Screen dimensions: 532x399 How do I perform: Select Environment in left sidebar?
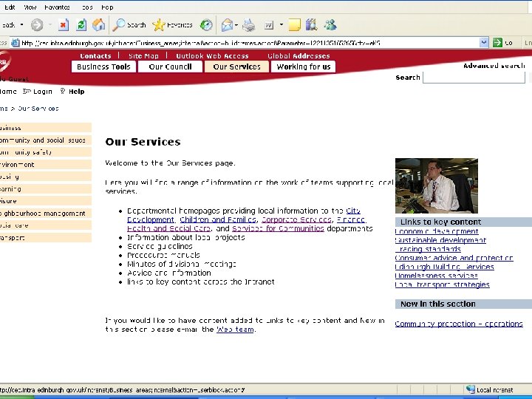click(46, 165)
